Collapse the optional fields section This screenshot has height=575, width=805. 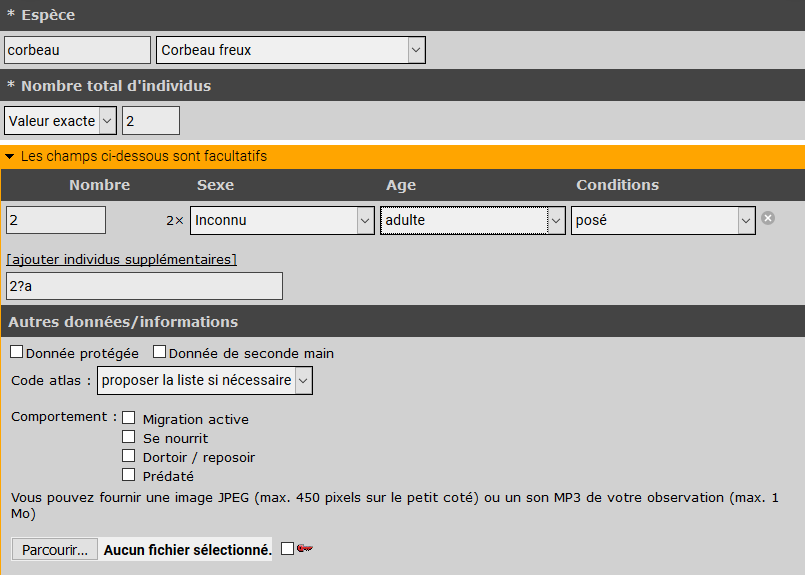[10, 157]
